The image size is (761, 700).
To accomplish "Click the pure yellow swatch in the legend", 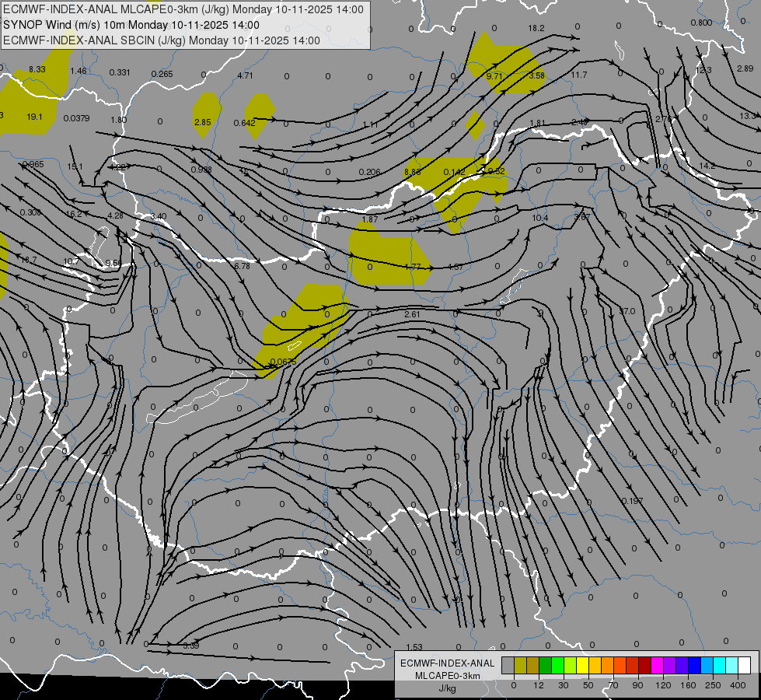I will (582, 666).
